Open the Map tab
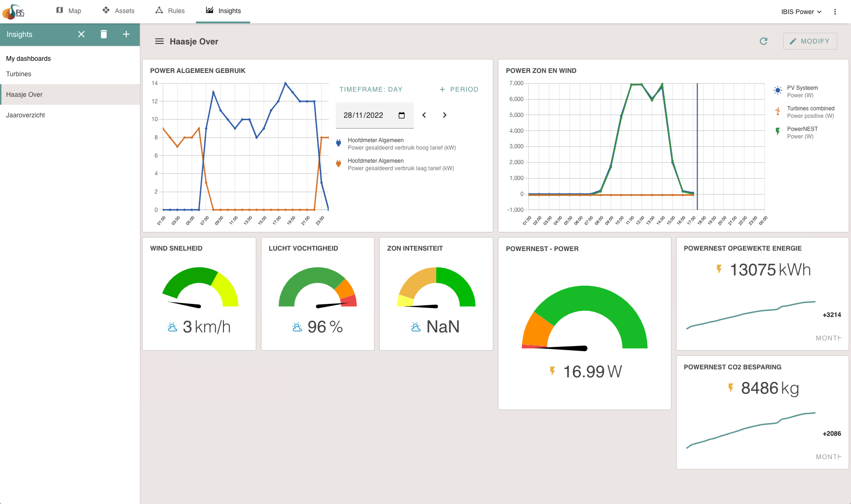The height and width of the screenshot is (504, 851). (x=68, y=11)
